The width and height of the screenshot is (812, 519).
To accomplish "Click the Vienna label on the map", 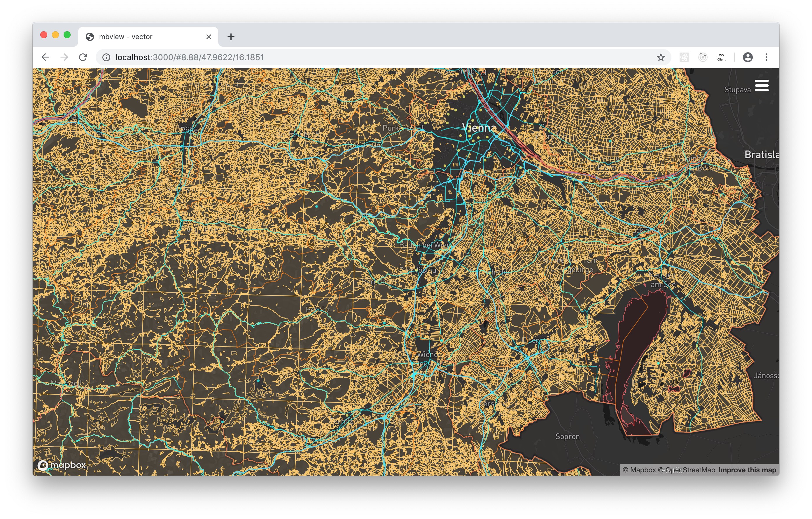I will (x=479, y=128).
